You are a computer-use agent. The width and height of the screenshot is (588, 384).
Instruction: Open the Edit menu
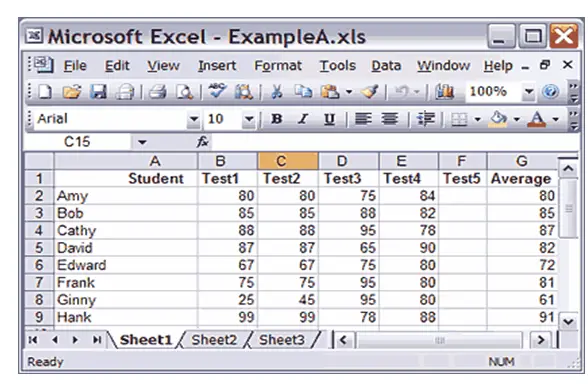click(x=117, y=66)
